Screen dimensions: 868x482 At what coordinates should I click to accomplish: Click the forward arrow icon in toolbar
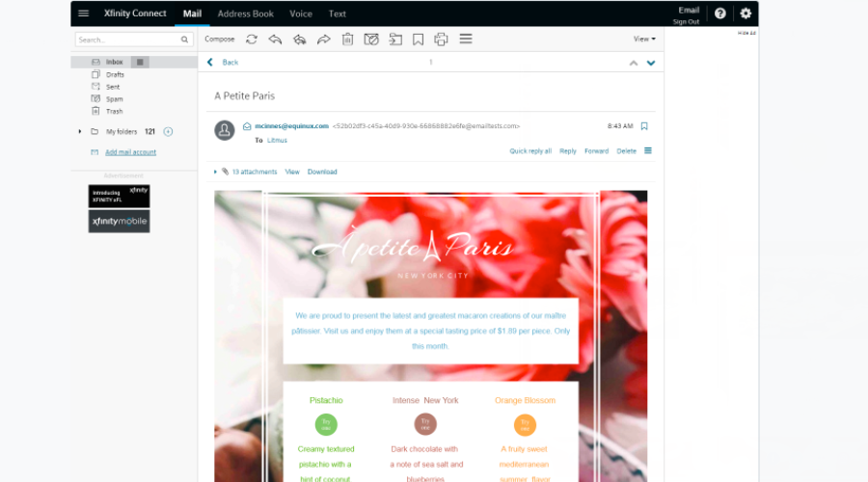click(324, 40)
